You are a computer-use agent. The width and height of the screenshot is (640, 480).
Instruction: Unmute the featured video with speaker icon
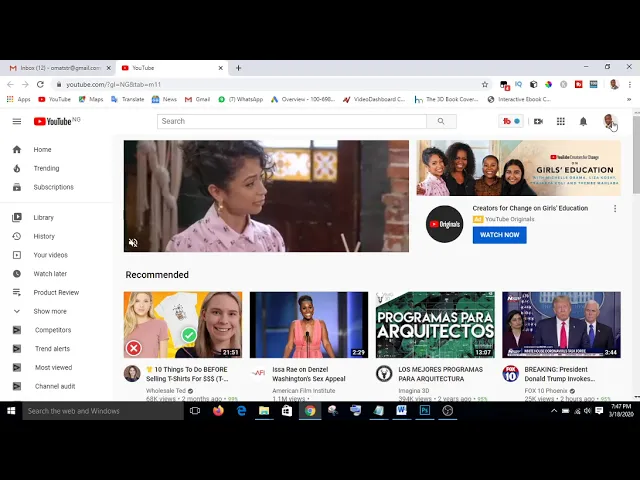pos(133,242)
